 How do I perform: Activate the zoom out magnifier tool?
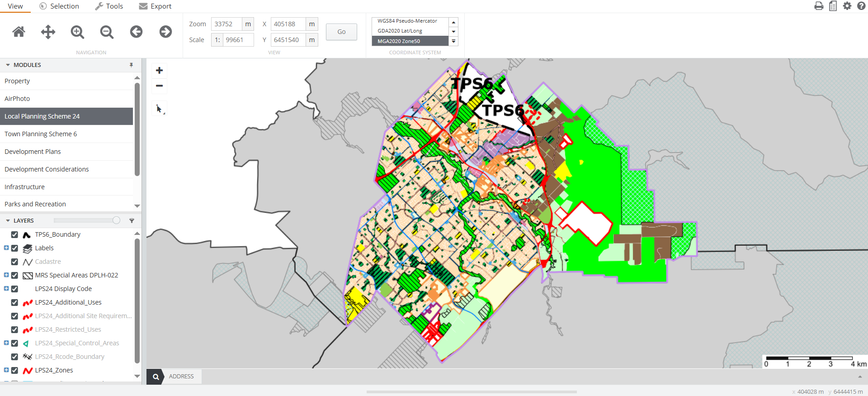[107, 32]
